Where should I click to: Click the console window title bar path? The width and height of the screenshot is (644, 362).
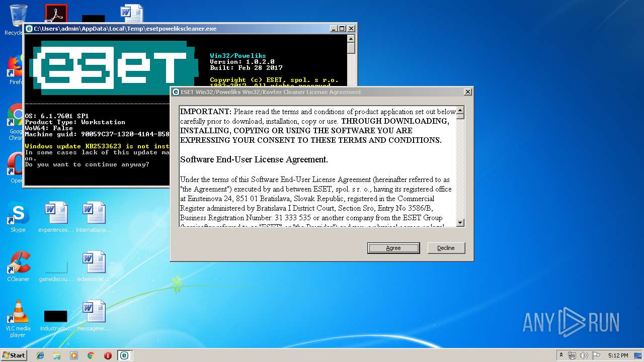pyautogui.click(x=125, y=29)
